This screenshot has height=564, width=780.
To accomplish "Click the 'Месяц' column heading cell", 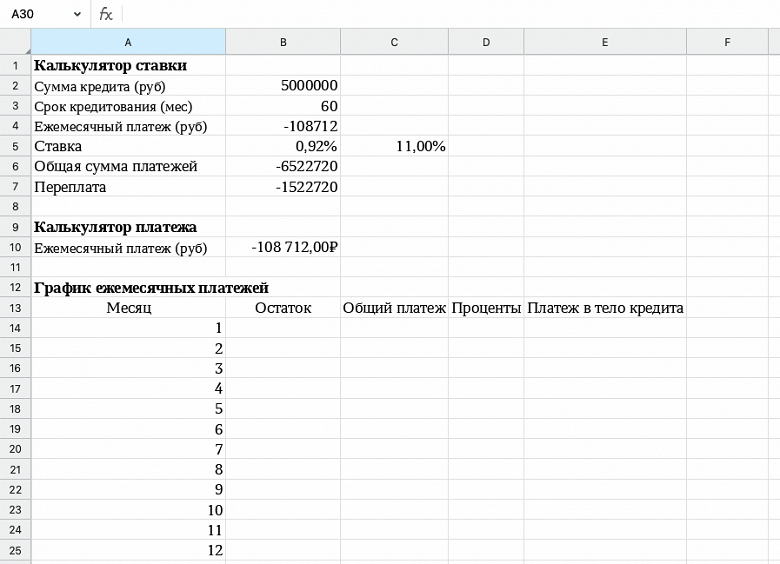I will [128, 307].
